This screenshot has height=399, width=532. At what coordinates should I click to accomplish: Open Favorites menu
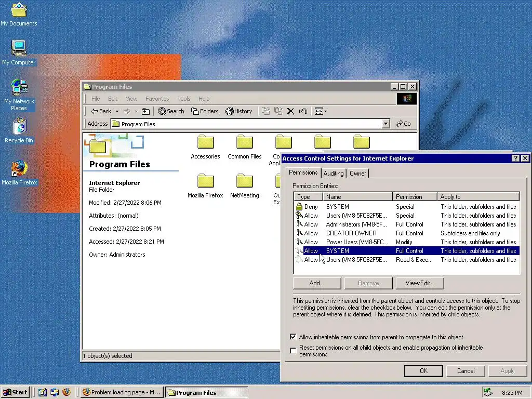tap(157, 99)
